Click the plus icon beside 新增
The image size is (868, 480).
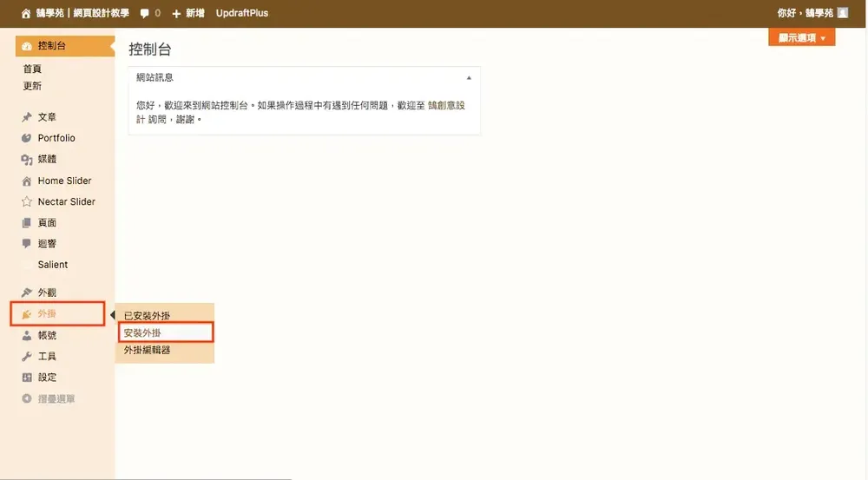coord(176,13)
